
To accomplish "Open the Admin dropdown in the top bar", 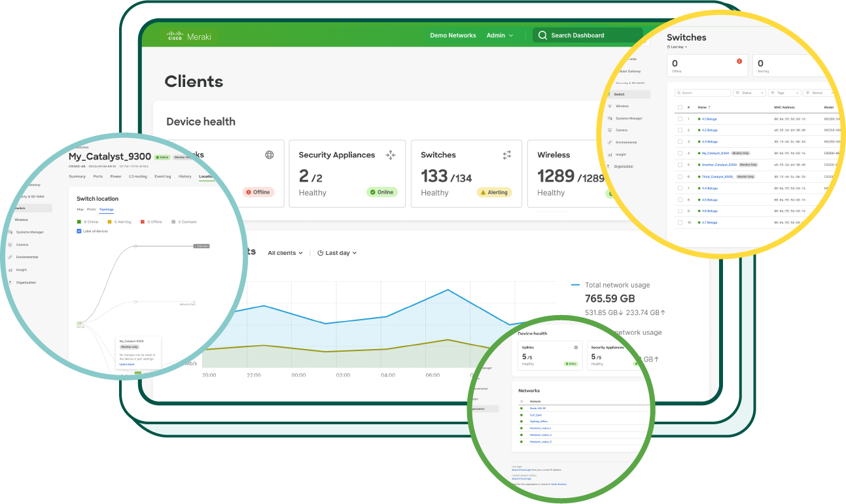I will pos(500,35).
